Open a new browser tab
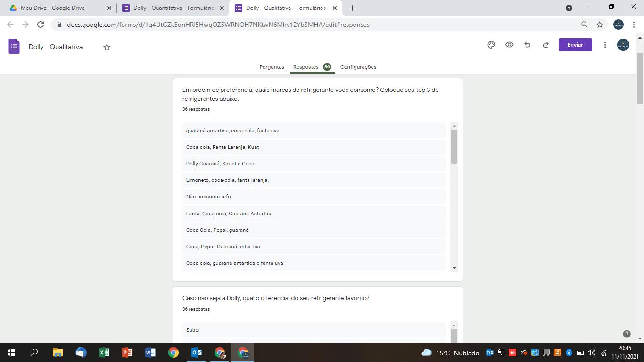The width and height of the screenshot is (644, 362). (x=353, y=8)
